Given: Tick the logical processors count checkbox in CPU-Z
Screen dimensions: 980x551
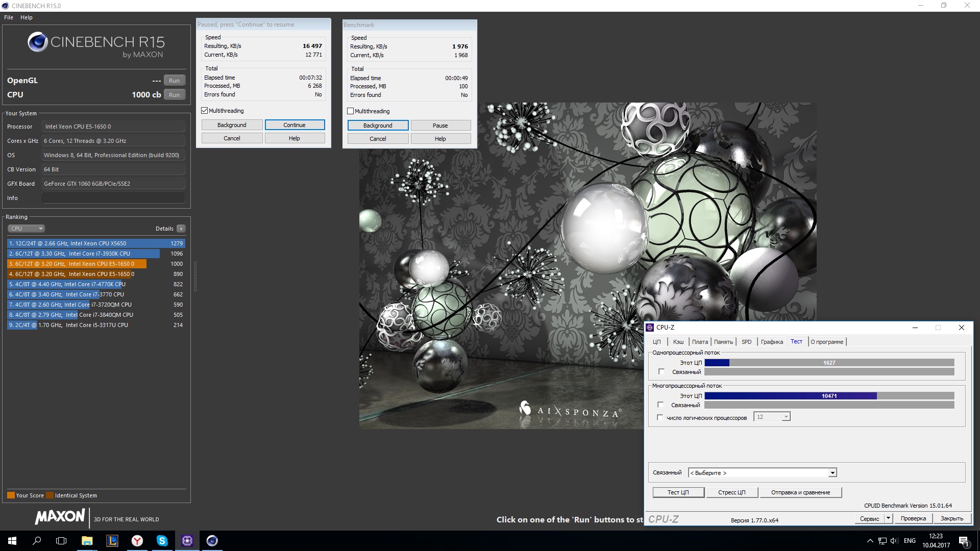Looking at the screenshot, I should 660,417.
